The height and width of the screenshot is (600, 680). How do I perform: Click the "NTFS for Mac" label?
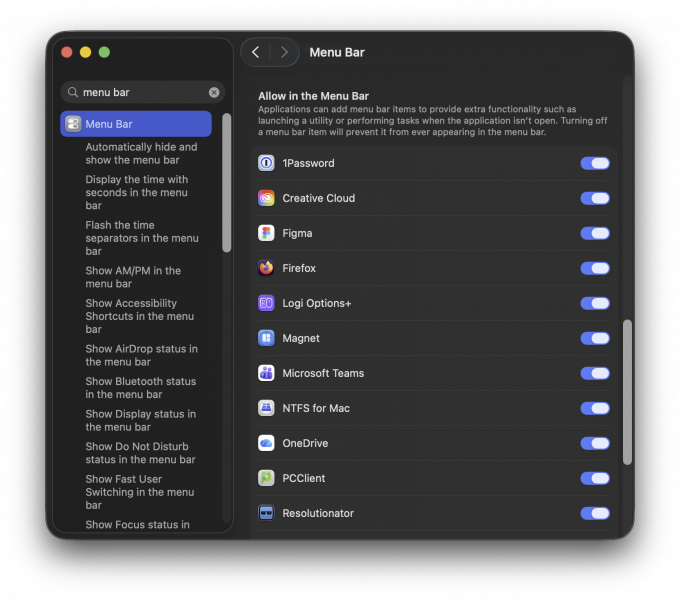tap(316, 408)
